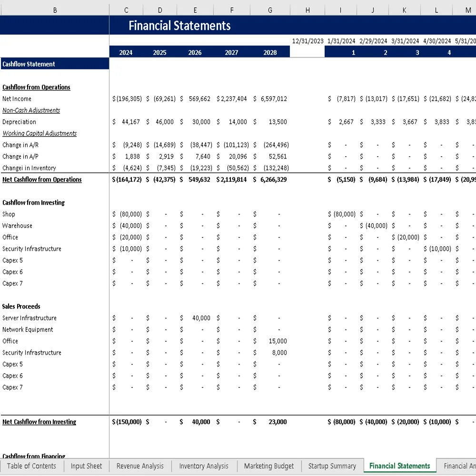476x476 pixels.
Task: Click the Financial Statements title banner
Action: (x=179, y=25)
